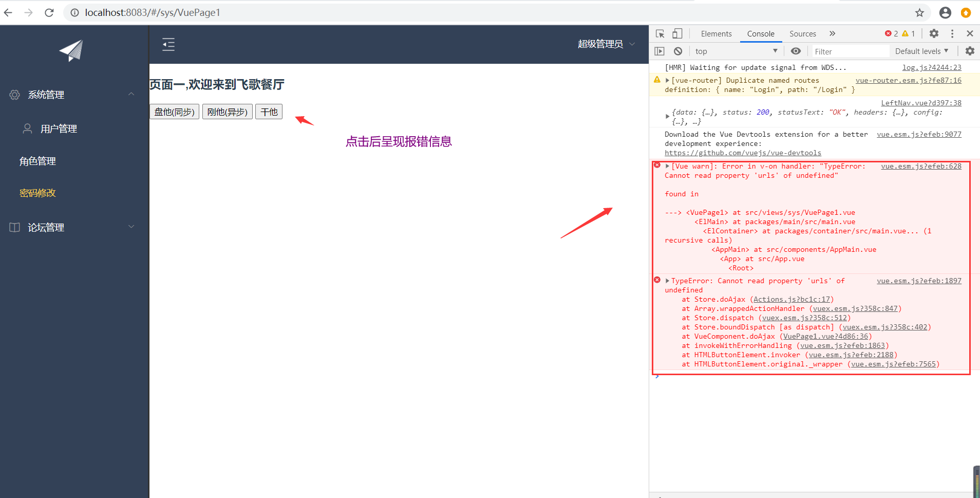Screen dimensions: 980x498
Task: Open the Default levels dropdown
Action: point(922,51)
